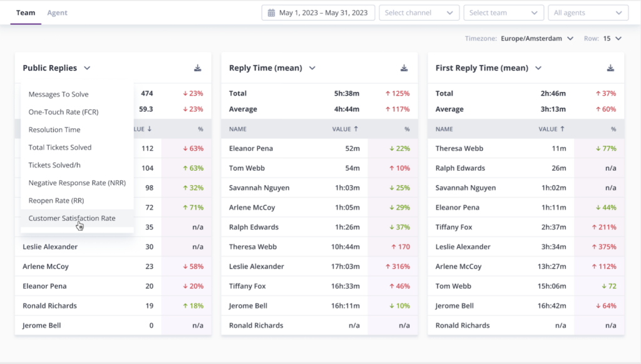This screenshot has height=364, width=641.
Task: Sort First Reply Time table by Value arrow
Action: point(563,129)
